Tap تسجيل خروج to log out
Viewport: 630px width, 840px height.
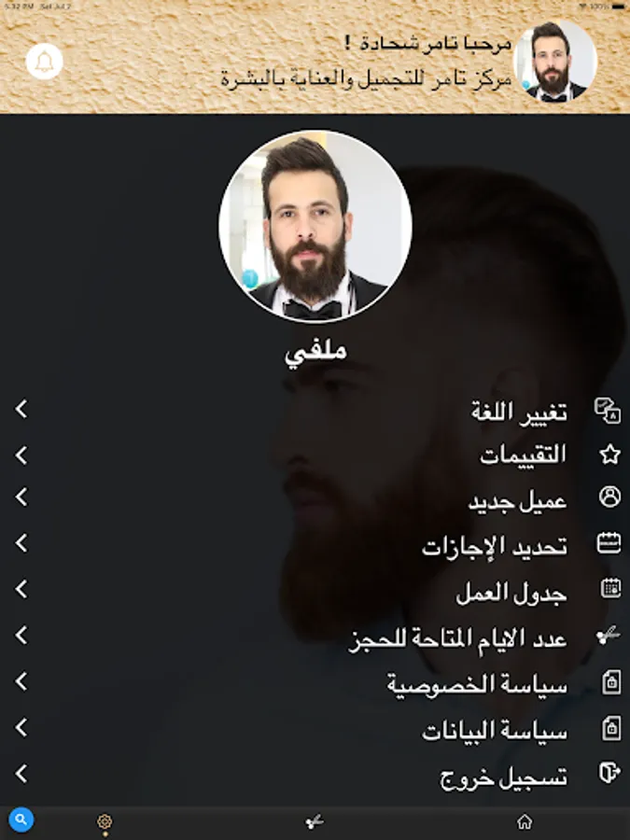[x=504, y=777]
